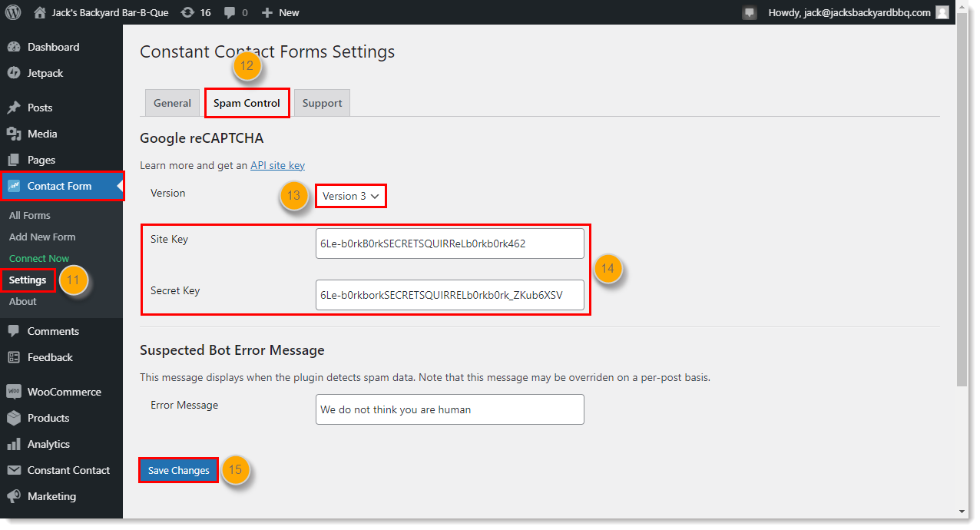Open the Jetpack menu label

45,73
